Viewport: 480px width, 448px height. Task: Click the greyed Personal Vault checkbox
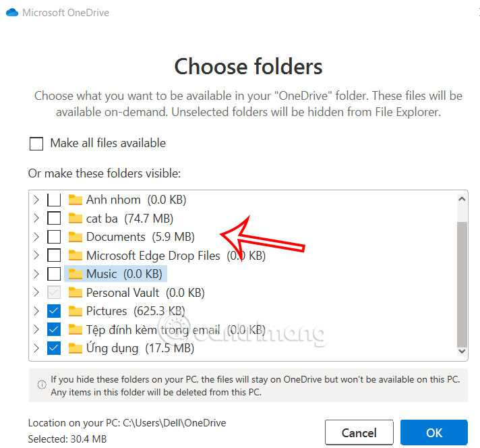pyautogui.click(x=54, y=292)
